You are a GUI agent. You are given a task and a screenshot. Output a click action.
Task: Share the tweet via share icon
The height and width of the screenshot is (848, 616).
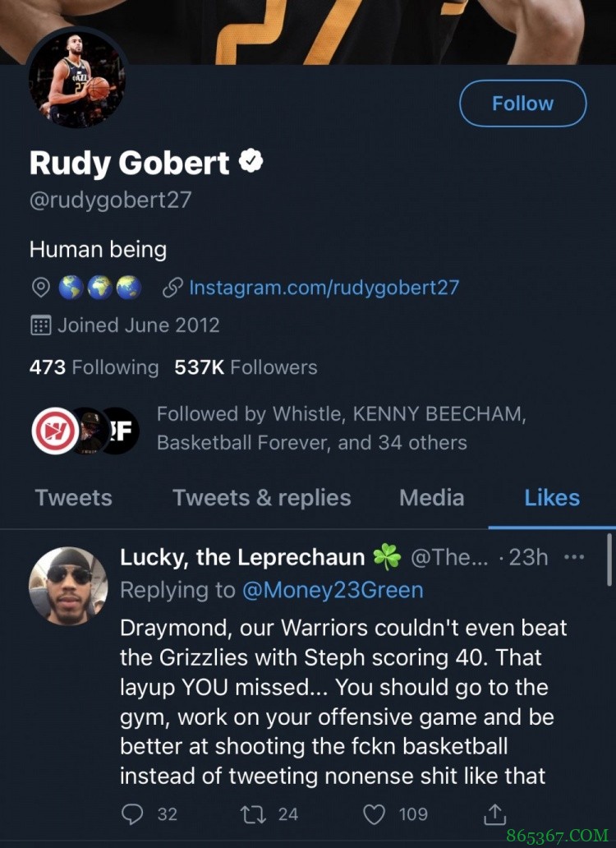tap(494, 813)
